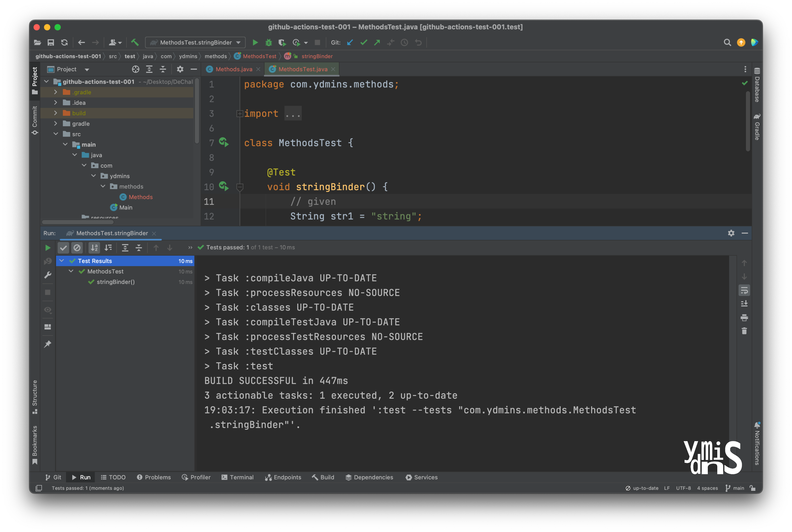Collapse the MethodsTest node in test results
Viewport: 792px width, 532px height.
click(x=71, y=271)
